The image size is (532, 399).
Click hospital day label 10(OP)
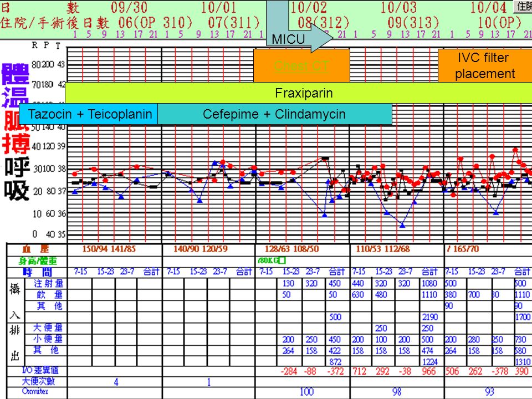click(499, 23)
